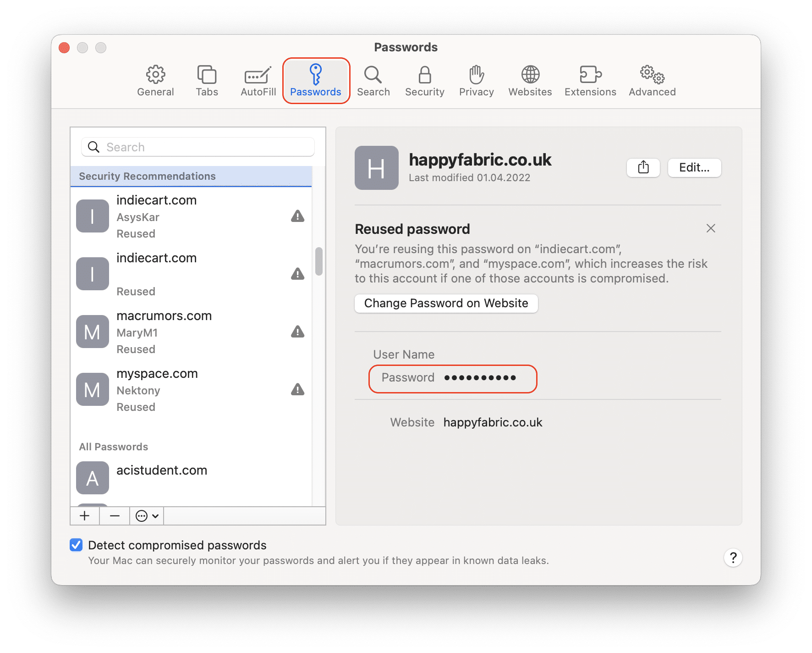
Task: Click the warning triangle beside myspace.com
Action: point(297,389)
